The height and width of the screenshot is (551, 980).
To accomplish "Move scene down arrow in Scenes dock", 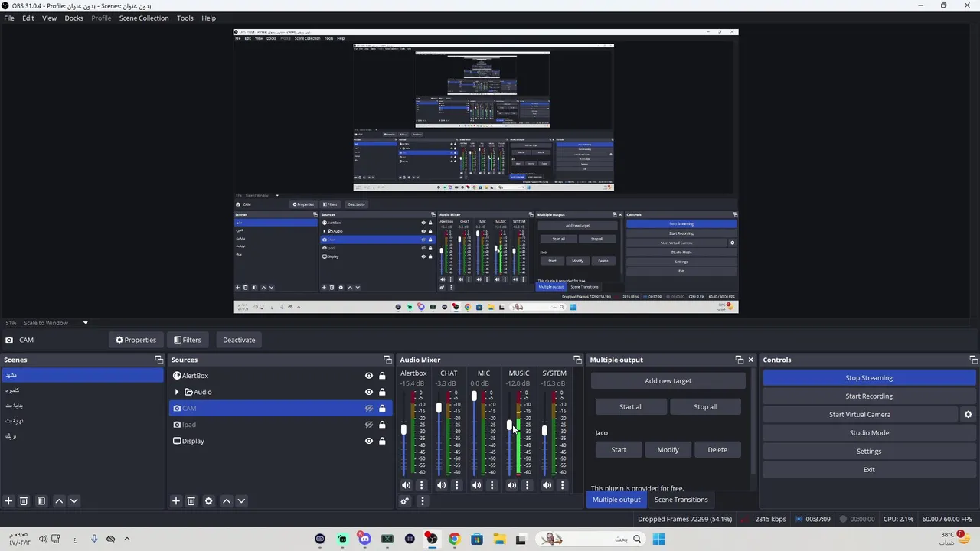I will pyautogui.click(x=74, y=501).
